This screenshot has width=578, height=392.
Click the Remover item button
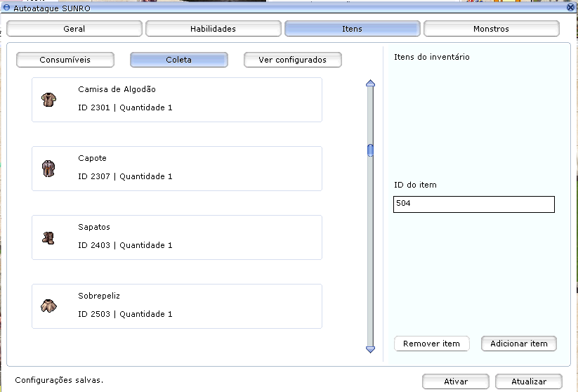point(431,344)
